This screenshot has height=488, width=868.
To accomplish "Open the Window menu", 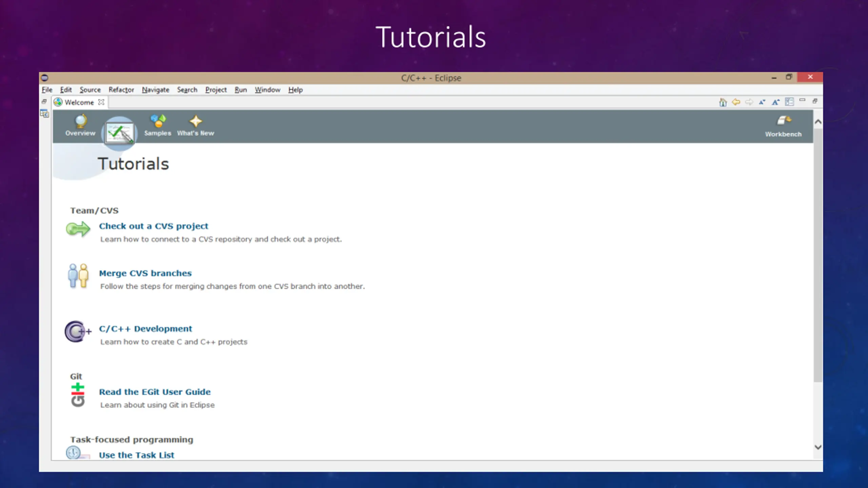I will 268,90.
